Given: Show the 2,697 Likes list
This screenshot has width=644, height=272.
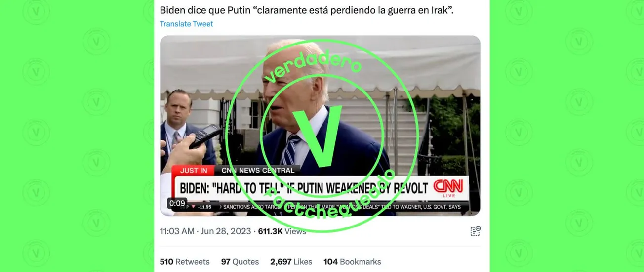Looking at the screenshot, I should tap(291, 262).
